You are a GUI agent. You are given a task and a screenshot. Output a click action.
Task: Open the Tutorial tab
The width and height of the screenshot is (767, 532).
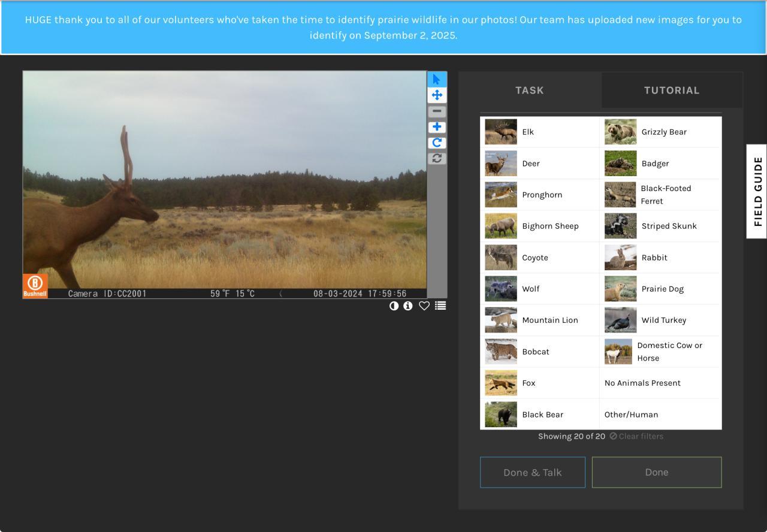(672, 90)
